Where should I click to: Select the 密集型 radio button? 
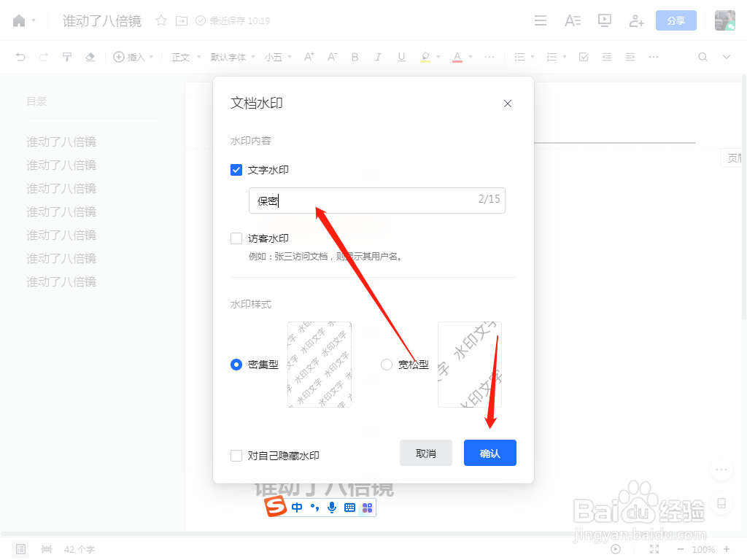[x=236, y=365]
